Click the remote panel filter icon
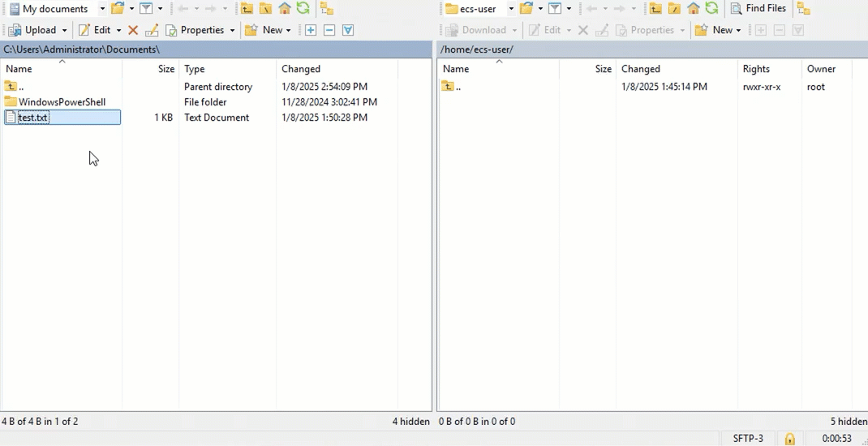This screenshot has height=446, width=868. coord(555,8)
